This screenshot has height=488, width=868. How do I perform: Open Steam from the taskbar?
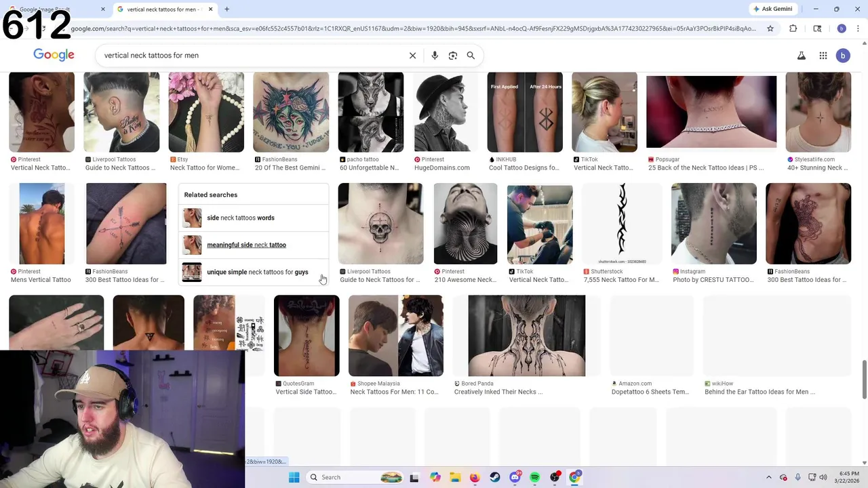[x=495, y=477]
